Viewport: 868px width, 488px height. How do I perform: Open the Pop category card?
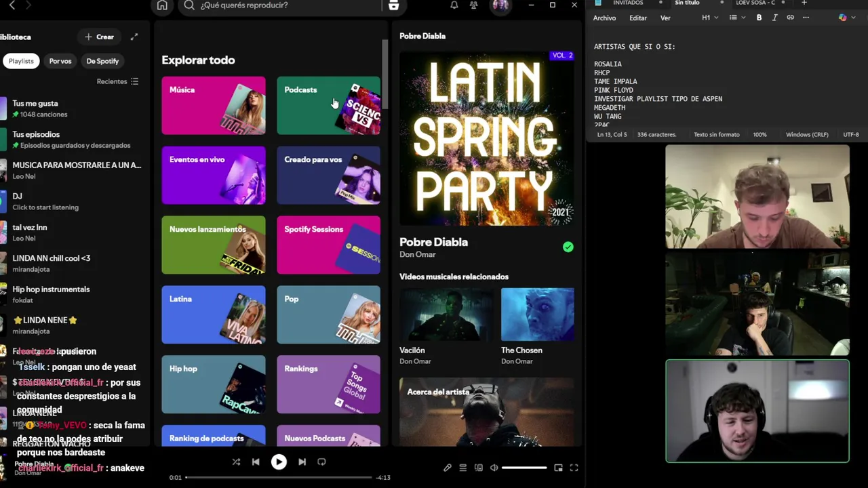pos(329,315)
